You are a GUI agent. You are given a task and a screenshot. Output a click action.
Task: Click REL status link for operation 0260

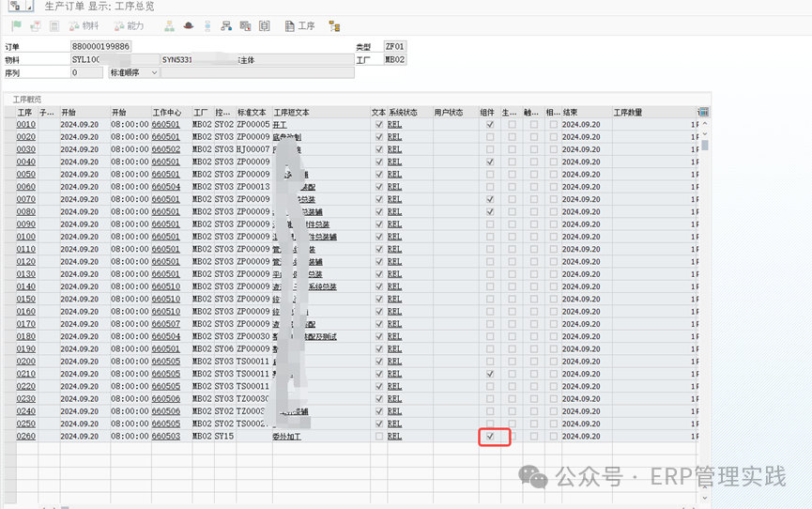tap(394, 437)
